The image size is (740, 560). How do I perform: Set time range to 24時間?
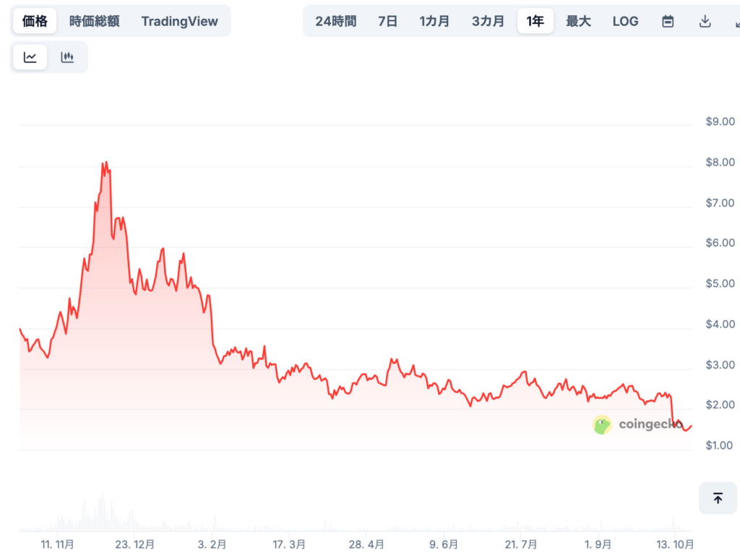coord(335,21)
